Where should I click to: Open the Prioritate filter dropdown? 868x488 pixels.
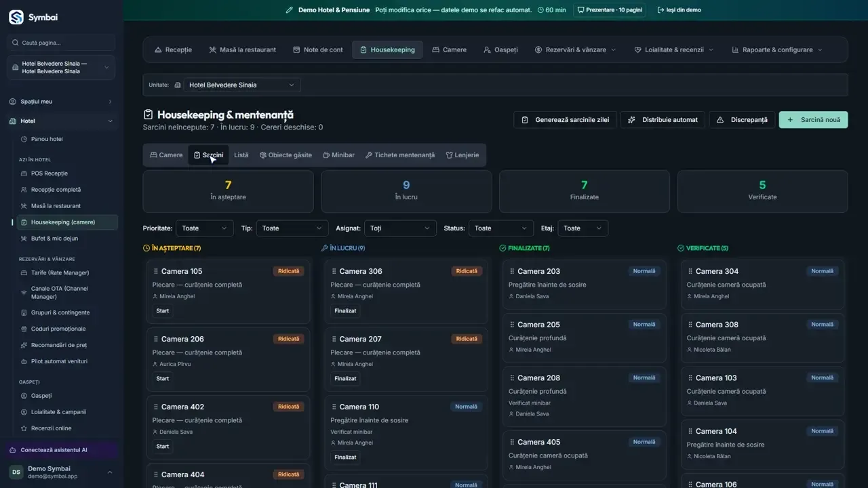205,228
